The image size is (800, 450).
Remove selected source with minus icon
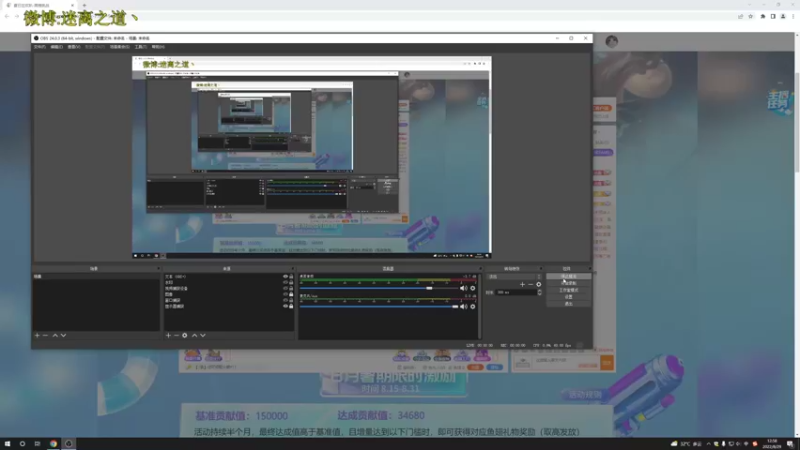tap(177, 335)
